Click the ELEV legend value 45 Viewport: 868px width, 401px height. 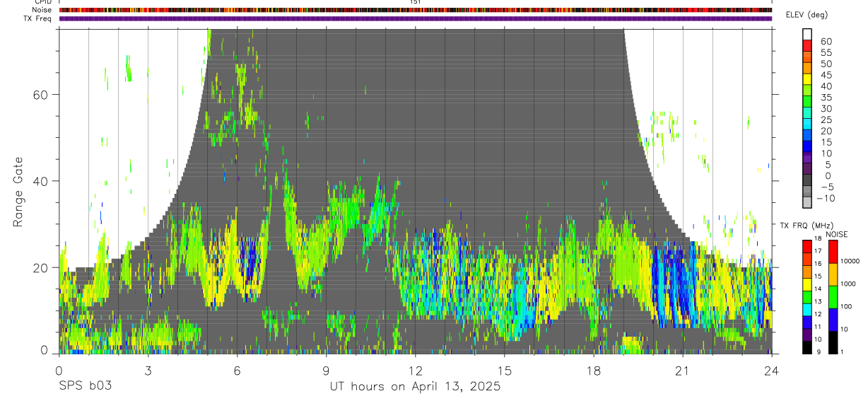[826, 75]
